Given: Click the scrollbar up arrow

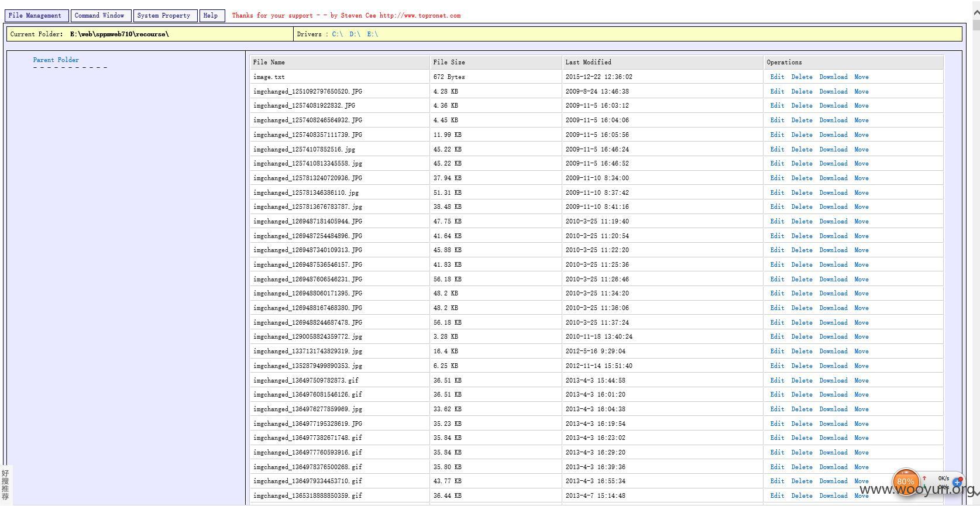Looking at the screenshot, I should 975,12.
